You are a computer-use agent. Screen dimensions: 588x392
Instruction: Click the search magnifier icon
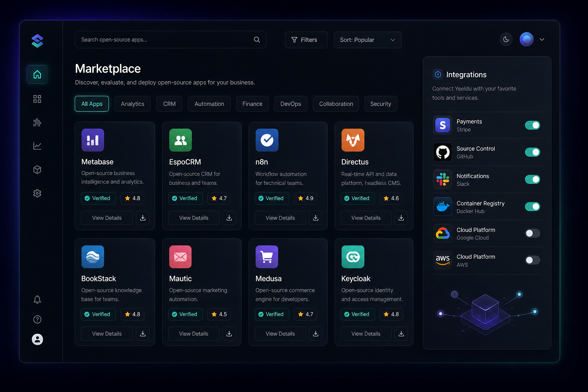coord(257,40)
